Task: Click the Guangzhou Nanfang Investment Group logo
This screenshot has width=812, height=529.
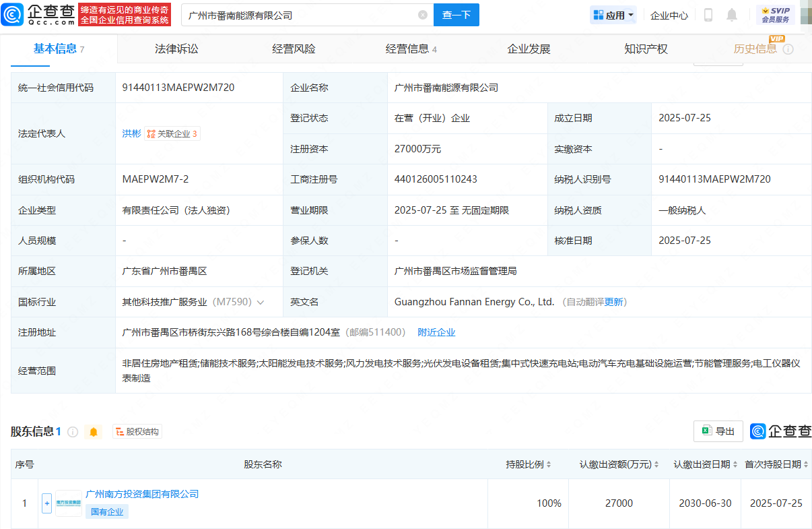Action: click(68, 503)
